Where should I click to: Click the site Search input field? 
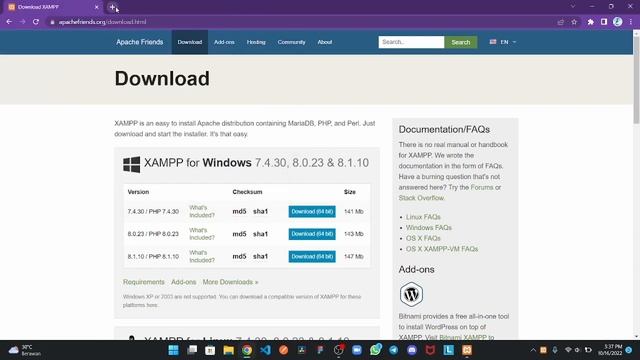(411, 42)
